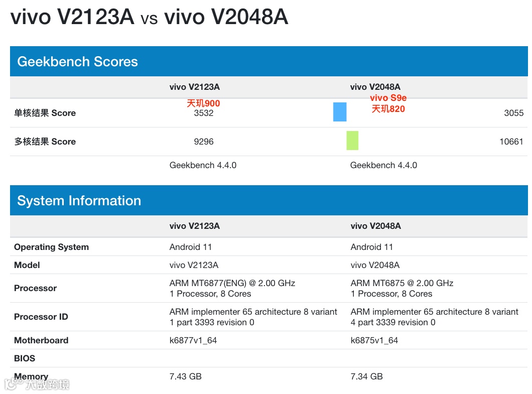Click the Geekbench Scores section header

[x=269, y=61]
